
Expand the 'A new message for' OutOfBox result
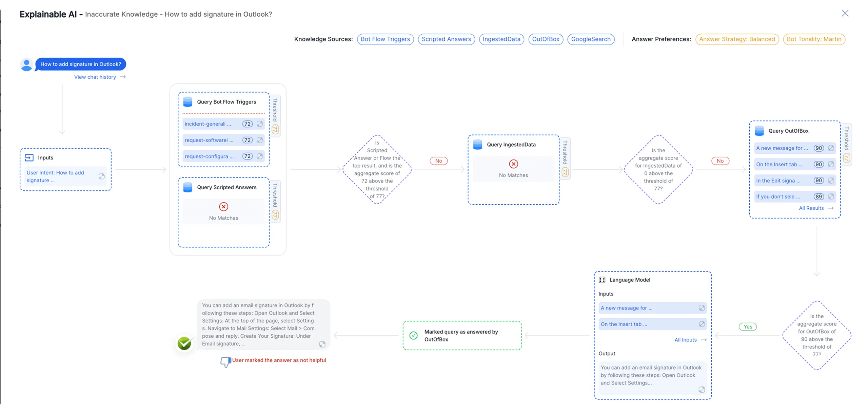831,148
